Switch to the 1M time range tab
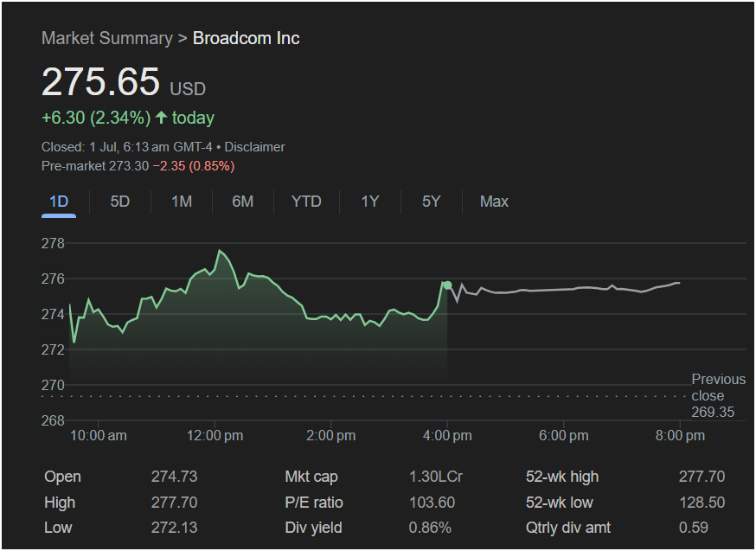756x551 pixels. click(x=182, y=202)
